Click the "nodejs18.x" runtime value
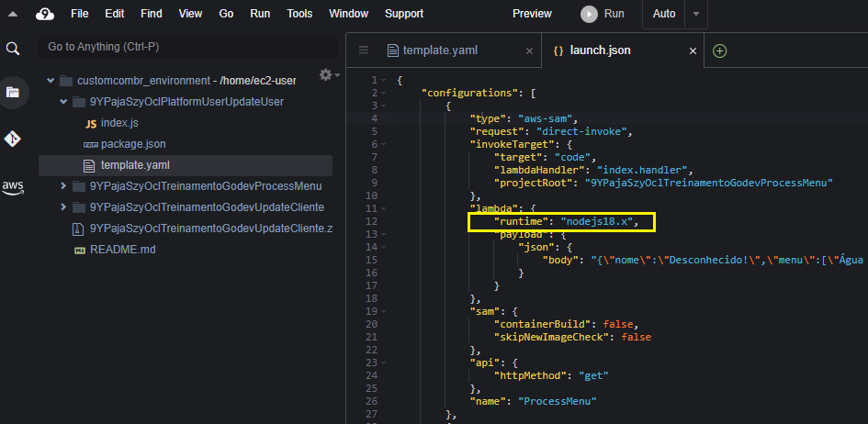This screenshot has width=868, height=424. [x=597, y=222]
